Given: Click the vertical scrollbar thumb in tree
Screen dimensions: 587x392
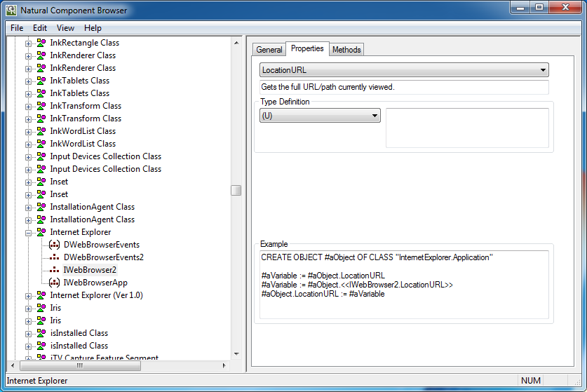Looking at the screenshot, I should [x=236, y=190].
